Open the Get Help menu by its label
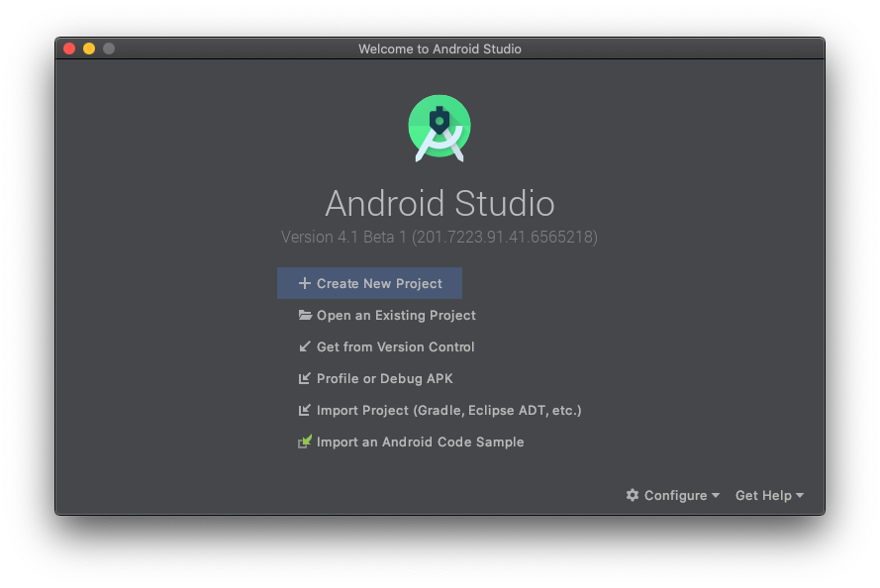Viewport: 880px width, 588px height. 762,495
